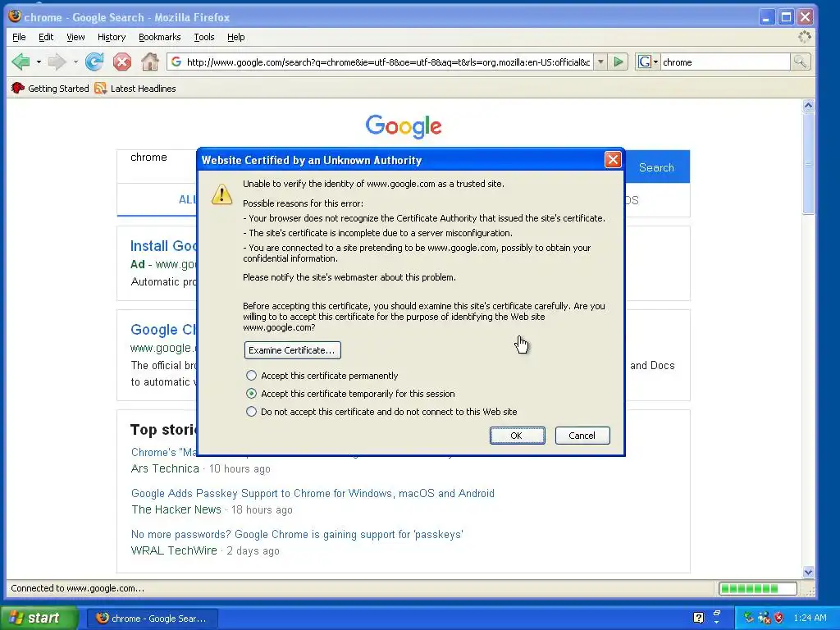Image resolution: width=840 pixels, height=630 pixels.
Task: Open the Tools menu
Action: click(204, 37)
